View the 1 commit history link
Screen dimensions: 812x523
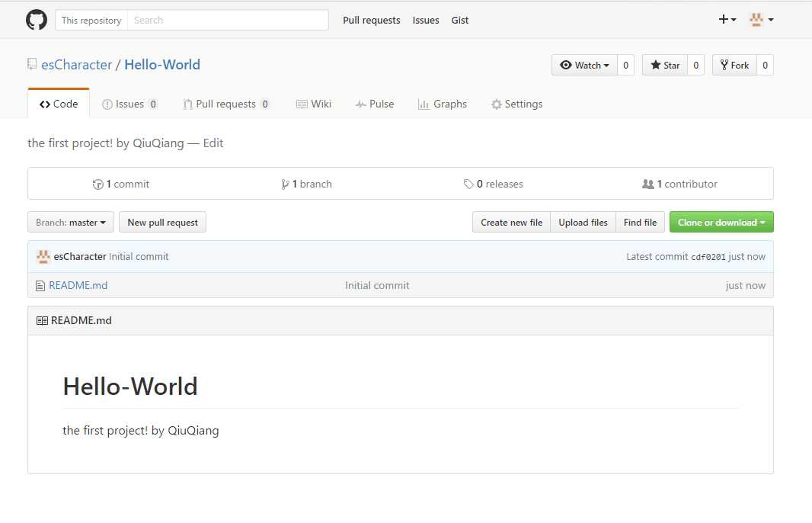121,184
